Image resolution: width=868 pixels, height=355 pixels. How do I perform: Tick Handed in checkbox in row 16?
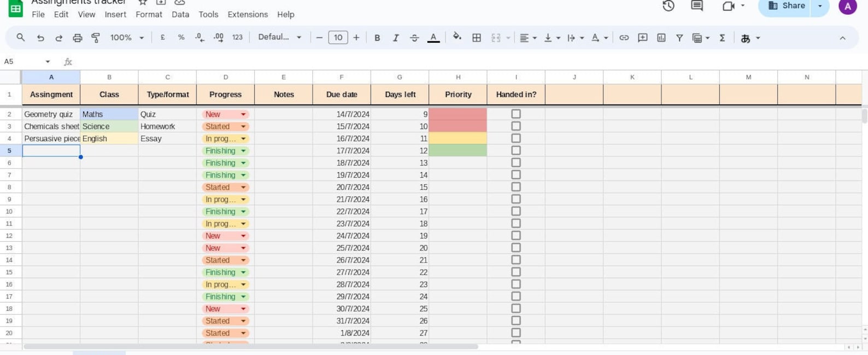[x=516, y=284]
